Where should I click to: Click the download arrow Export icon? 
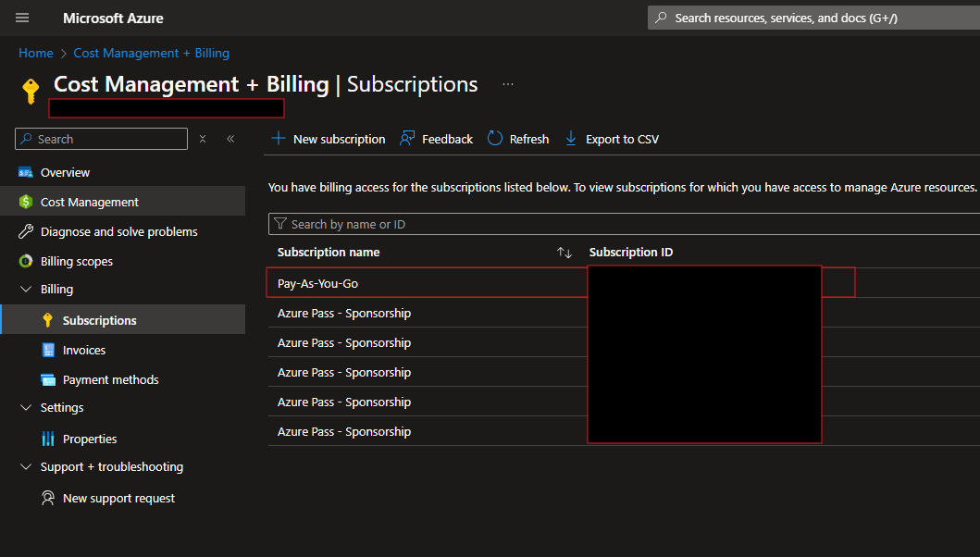click(x=571, y=138)
